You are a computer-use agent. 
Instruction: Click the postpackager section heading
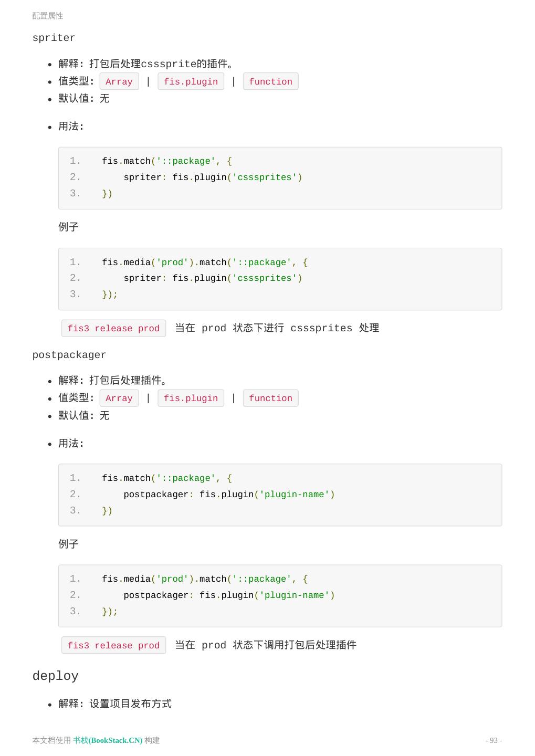(x=69, y=355)
